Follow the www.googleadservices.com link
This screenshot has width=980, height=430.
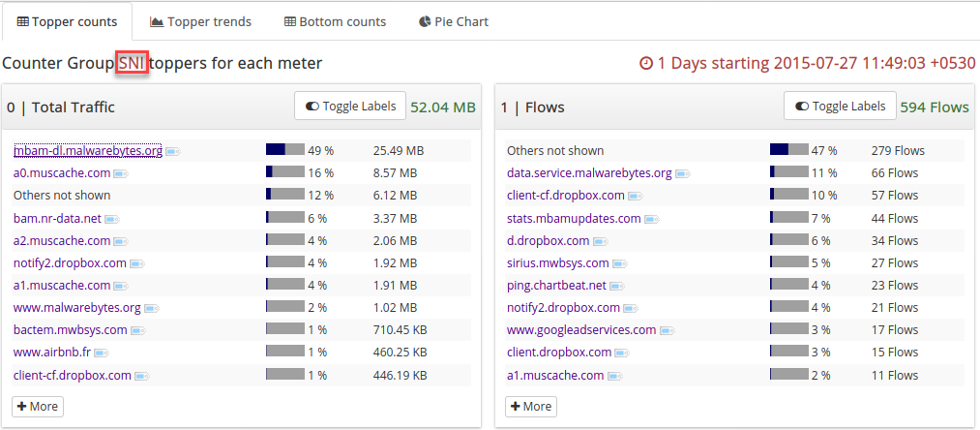pyautogui.click(x=581, y=330)
